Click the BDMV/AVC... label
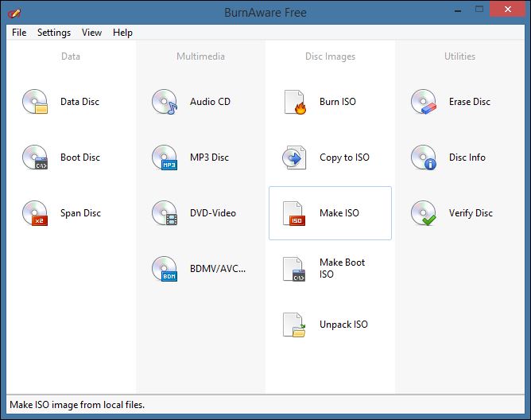This screenshot has height=420, width=531. coord(218,269)
